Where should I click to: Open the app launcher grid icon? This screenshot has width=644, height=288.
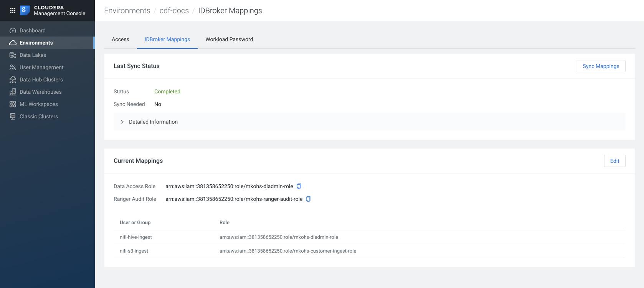click(13, 10)
